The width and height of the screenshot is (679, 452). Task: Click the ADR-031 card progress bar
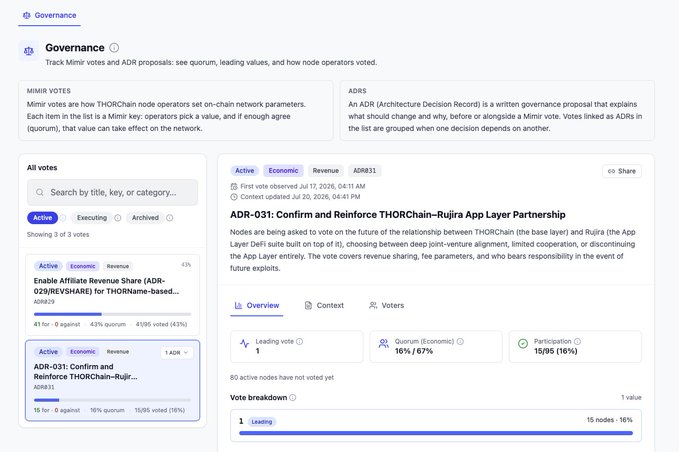point(113,400)
